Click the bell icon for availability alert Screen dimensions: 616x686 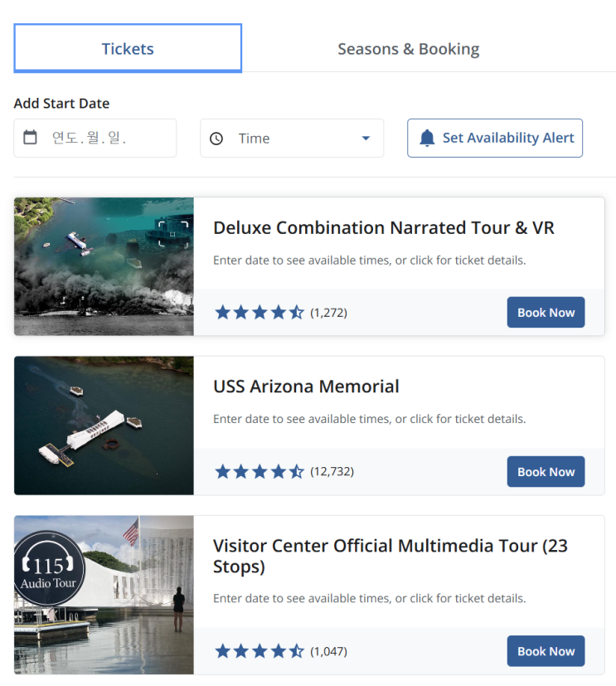pyautogui.click(x=427, y=139)
